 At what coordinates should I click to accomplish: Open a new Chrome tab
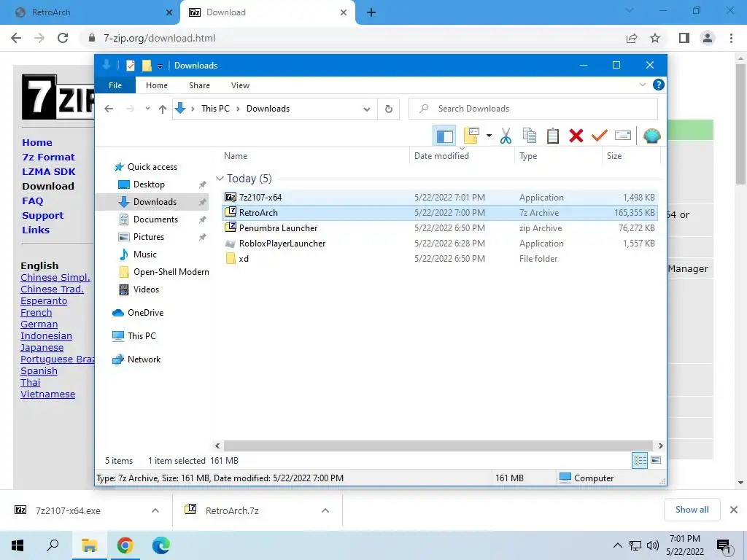[x=371, y=12]
